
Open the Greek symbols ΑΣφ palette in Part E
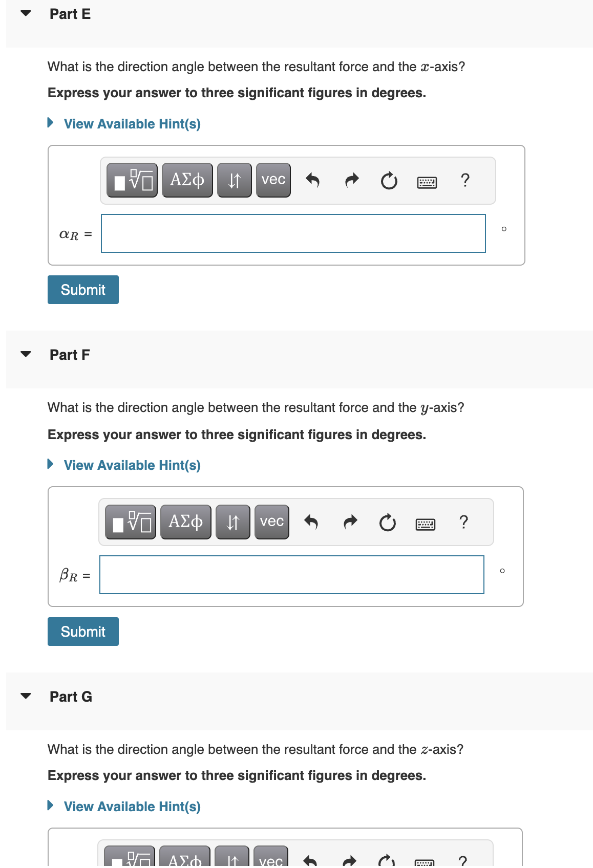click(x=186, y=180)
